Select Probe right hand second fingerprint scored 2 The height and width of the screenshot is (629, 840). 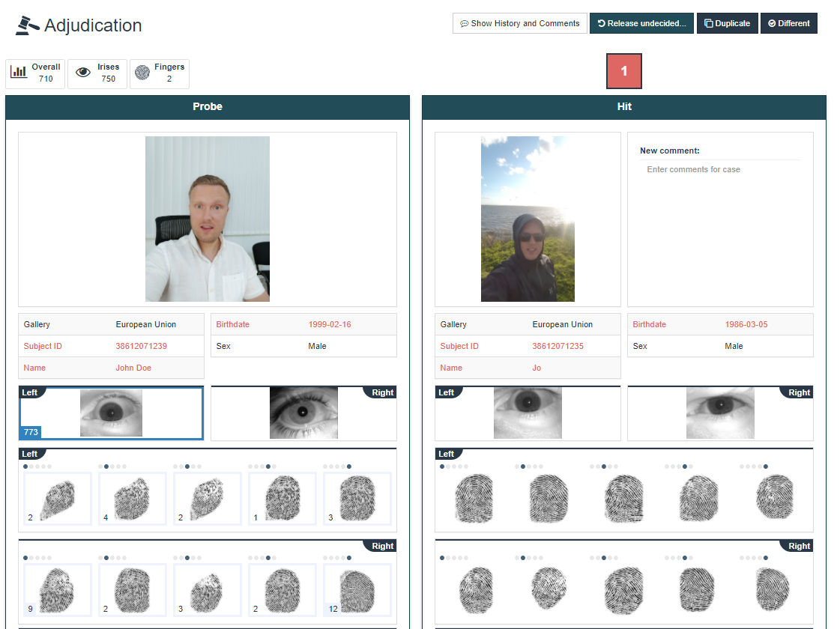click(x=133, y=590)
